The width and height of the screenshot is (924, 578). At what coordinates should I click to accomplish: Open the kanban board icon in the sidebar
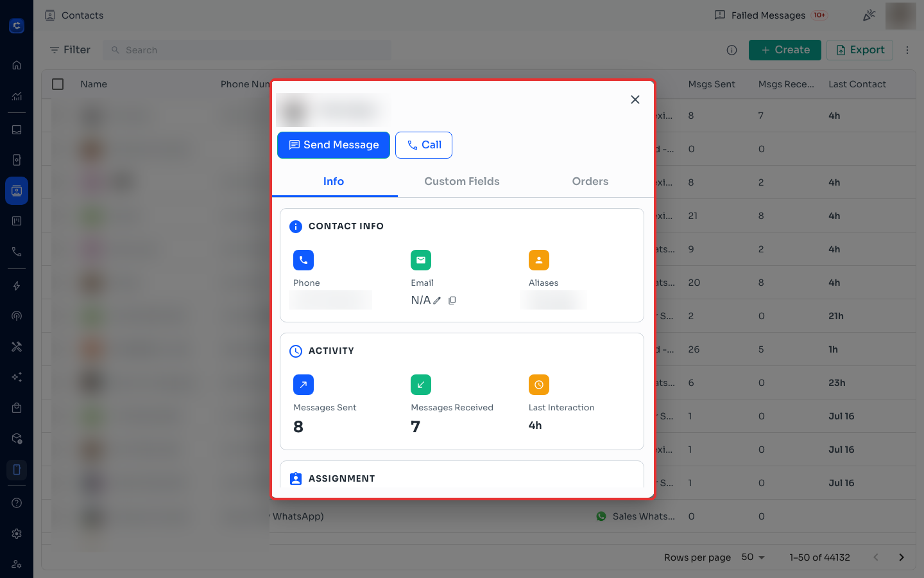pos(17,221)
